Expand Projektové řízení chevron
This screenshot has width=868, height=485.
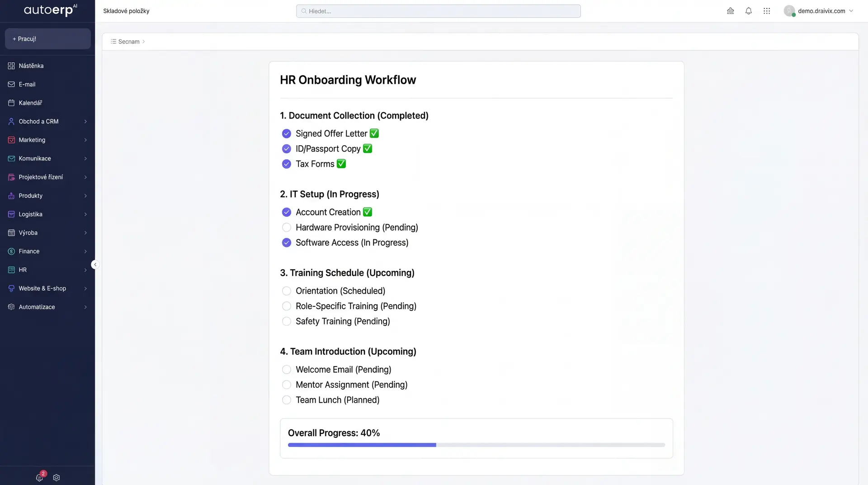[85, 177]
